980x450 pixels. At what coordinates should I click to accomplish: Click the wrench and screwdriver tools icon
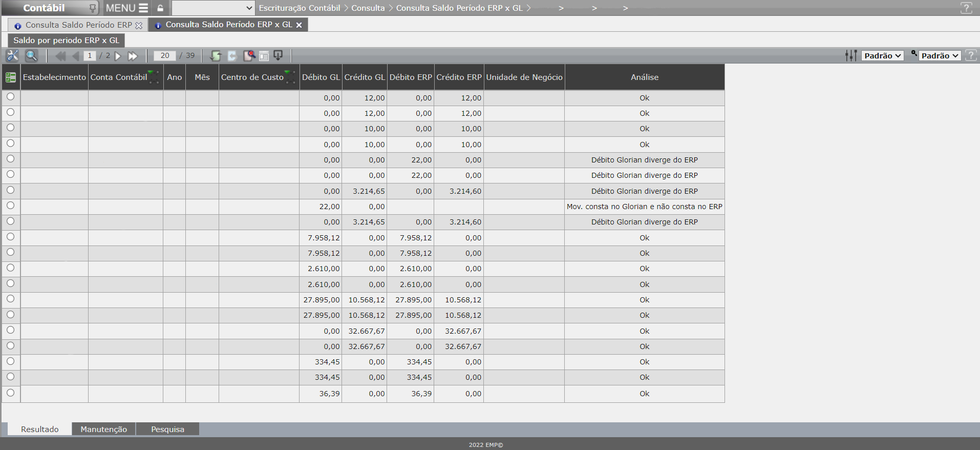(x=12, y=56)
